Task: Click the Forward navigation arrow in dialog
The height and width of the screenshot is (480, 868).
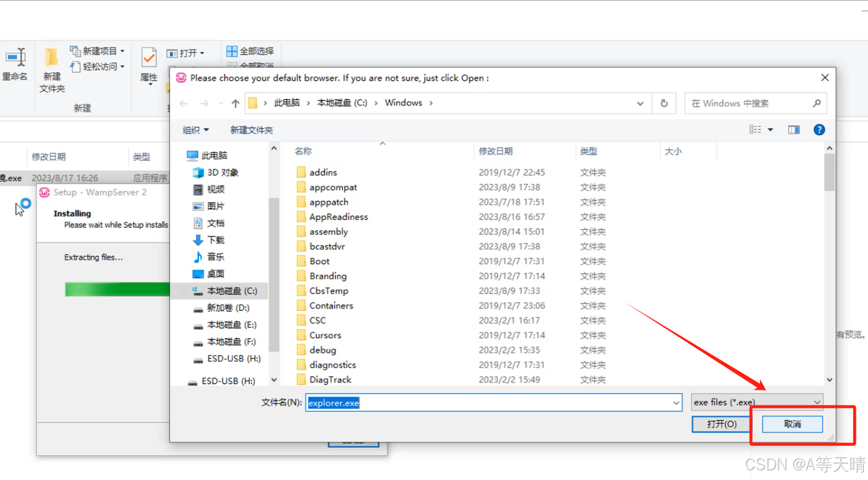Action: (204, 104)
